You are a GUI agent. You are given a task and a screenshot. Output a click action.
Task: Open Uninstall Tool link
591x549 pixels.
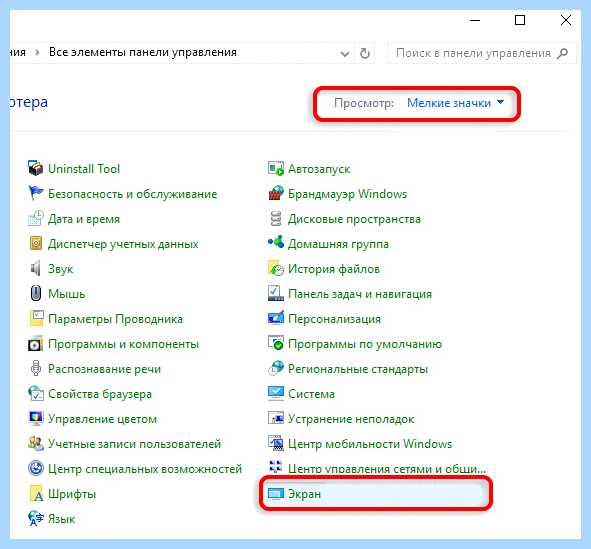84,169
